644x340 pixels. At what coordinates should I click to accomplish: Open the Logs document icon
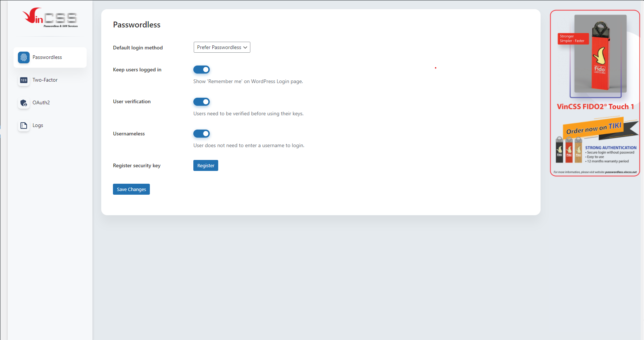[x=23, y=125]
